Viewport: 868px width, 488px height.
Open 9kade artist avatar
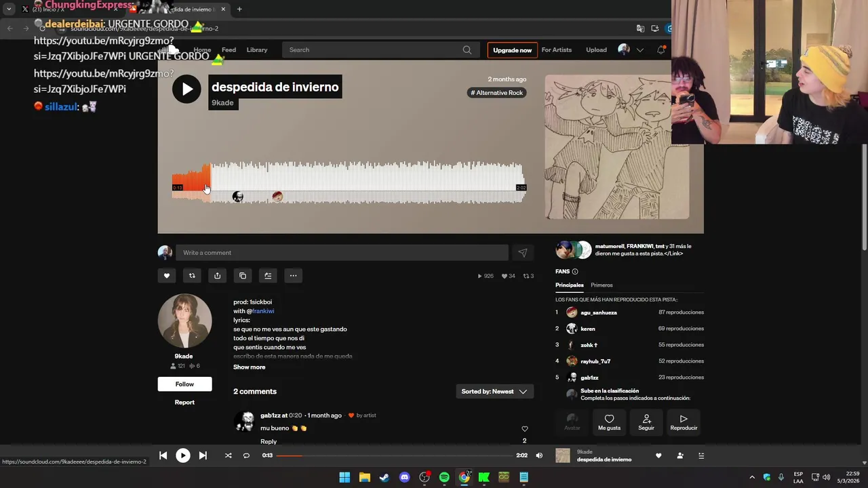(184, 321)
